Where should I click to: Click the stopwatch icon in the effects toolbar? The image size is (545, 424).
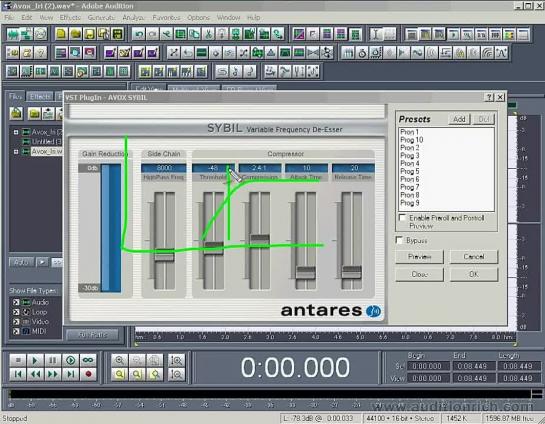362,53
